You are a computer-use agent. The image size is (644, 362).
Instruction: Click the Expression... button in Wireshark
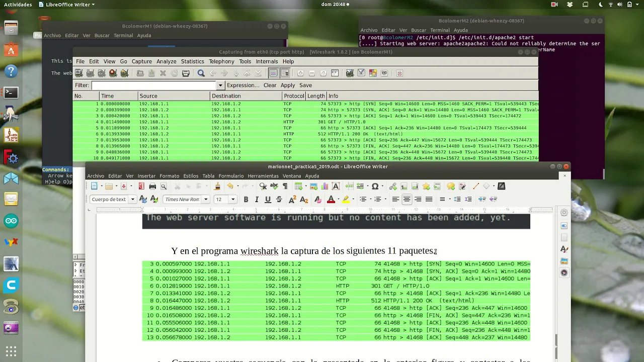pos(243,85)
